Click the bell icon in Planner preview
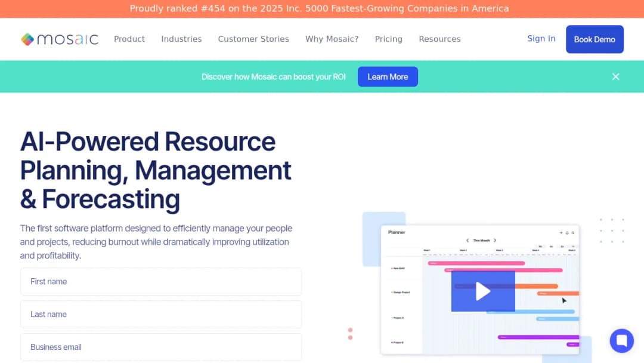The image size is (644, 363). (567, 233)
